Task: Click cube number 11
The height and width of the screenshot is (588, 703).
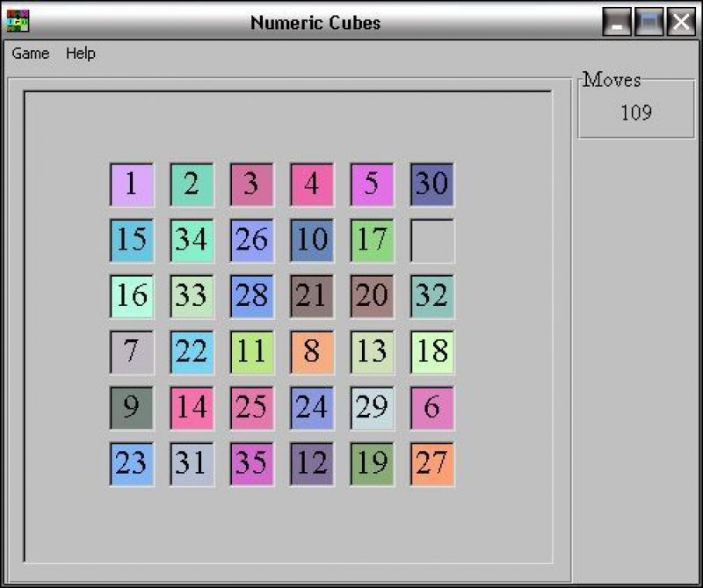Action: (x=252, y=352)
